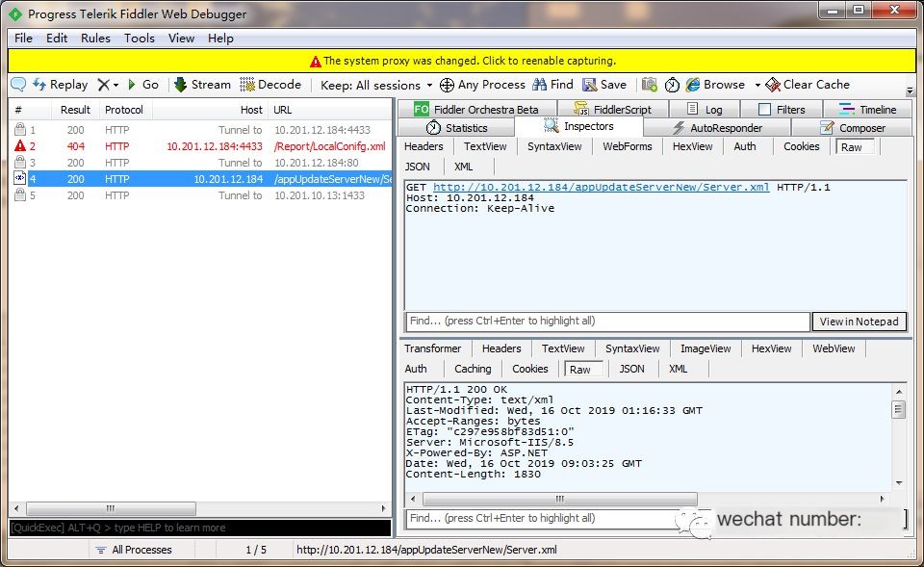Click the response pane horizontal scrollbar thumb
This screenshot has width=924, height=567.
560,499
